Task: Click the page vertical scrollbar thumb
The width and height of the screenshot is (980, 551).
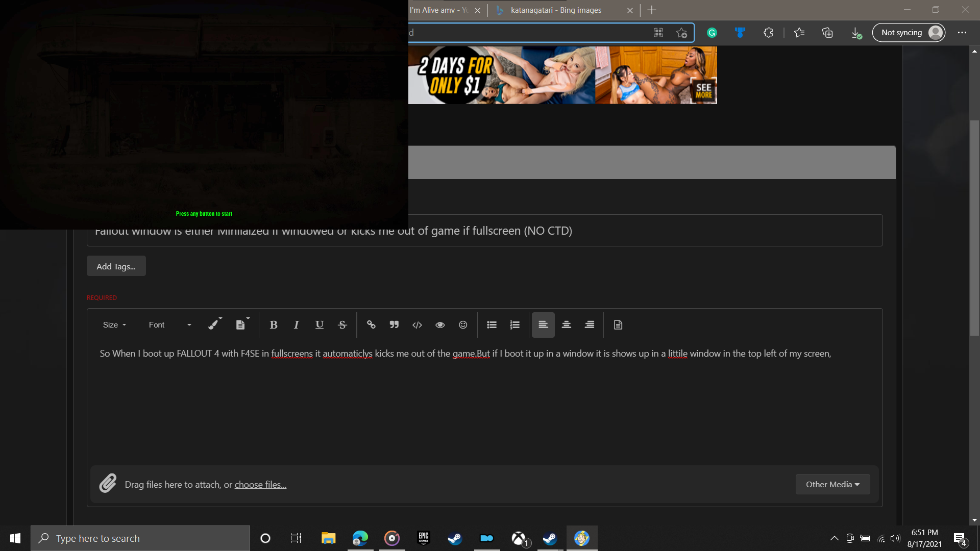Action: coord(974,228)
